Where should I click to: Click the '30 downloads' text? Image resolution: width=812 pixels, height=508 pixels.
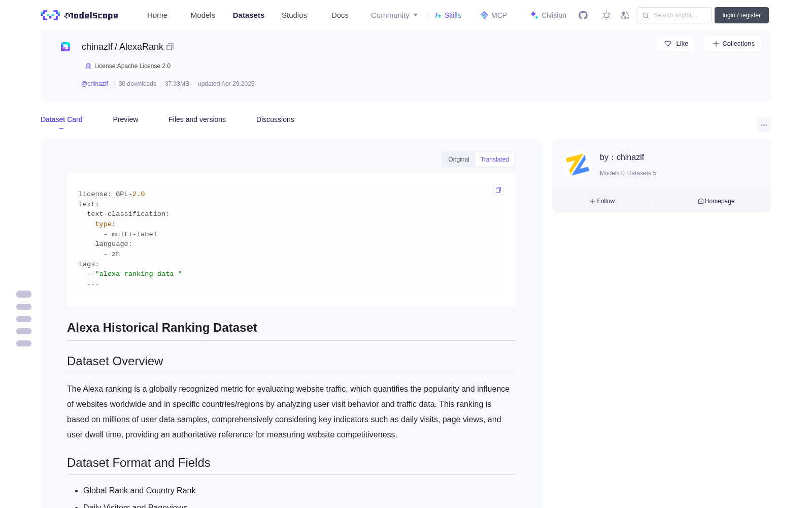[138, 84]
